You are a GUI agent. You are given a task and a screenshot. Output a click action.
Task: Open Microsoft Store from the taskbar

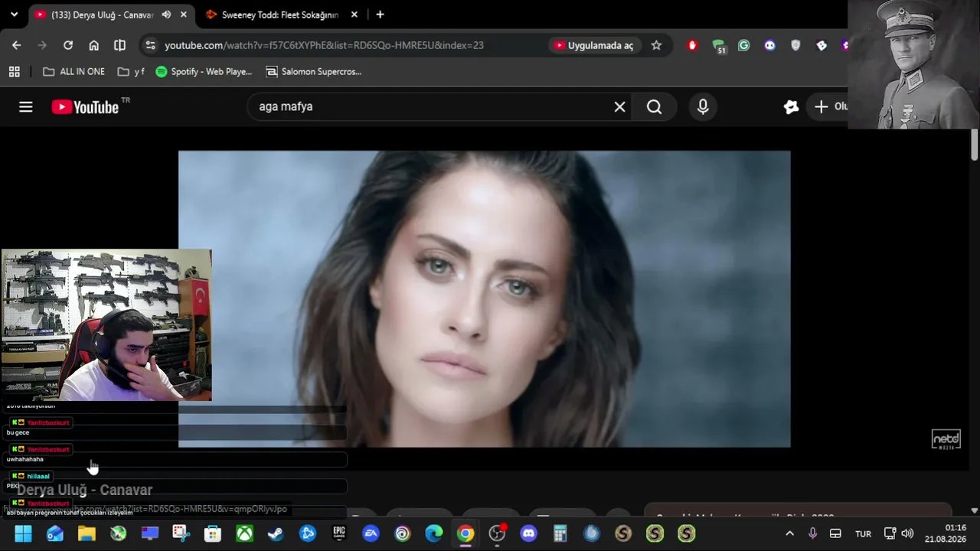(x=213, y=533)
